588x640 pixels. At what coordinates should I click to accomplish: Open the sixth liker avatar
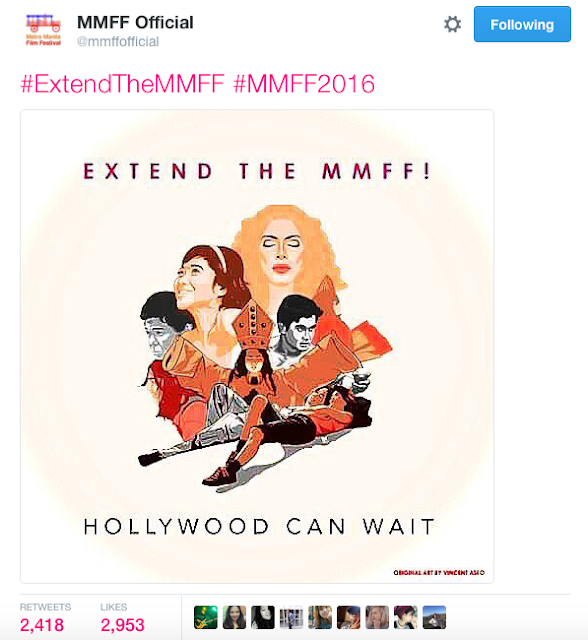(x=348, y=617)
